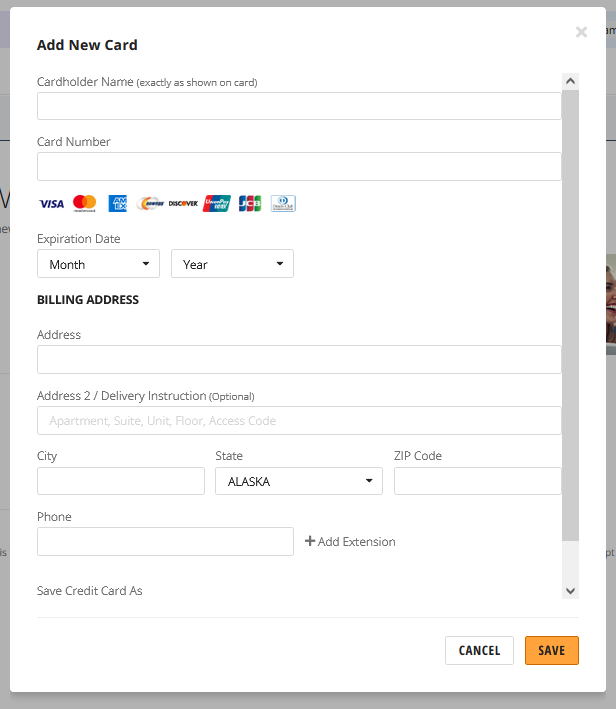Click the Mastercard logo
The width and height of the screenshot is (616, 709).
[x=85, y=203]
